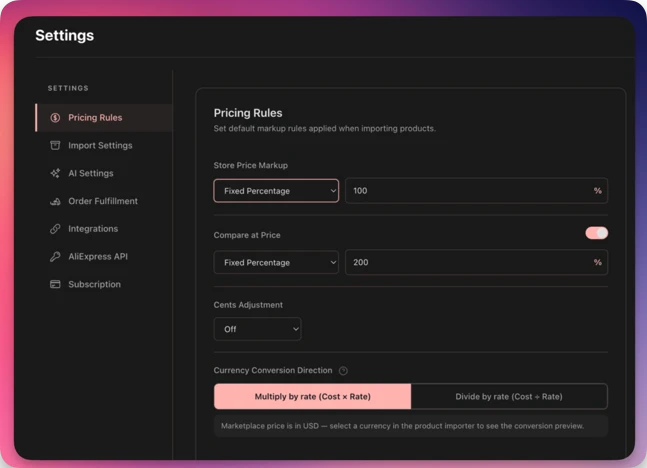
Task: Focus Store Price Markup field showing 100
Action: point(476,191)
